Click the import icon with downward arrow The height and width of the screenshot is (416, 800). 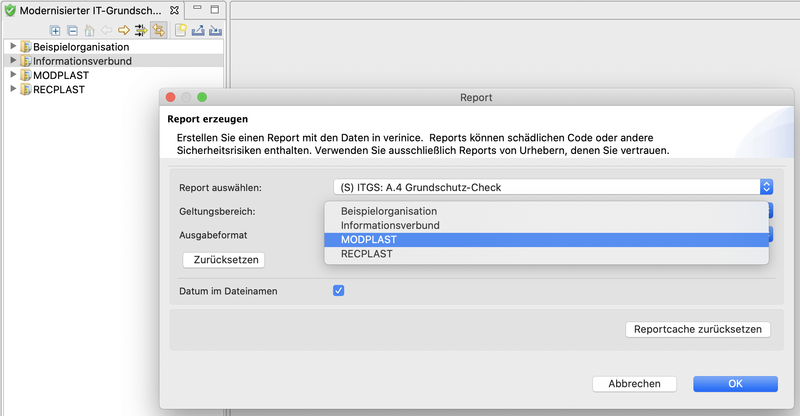pos(215,31)
